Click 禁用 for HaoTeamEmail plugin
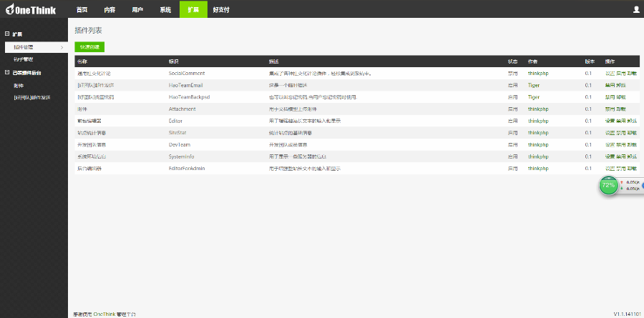 (x=610, y=85)
